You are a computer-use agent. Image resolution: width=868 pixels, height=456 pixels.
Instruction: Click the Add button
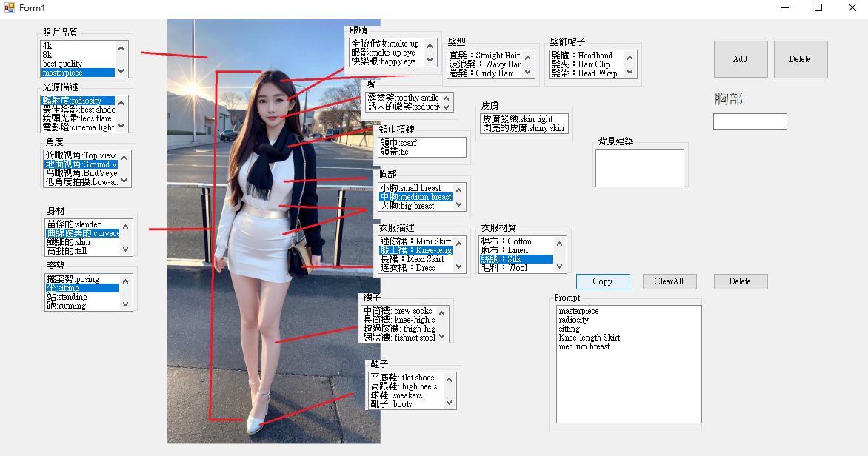pos(741,59)
